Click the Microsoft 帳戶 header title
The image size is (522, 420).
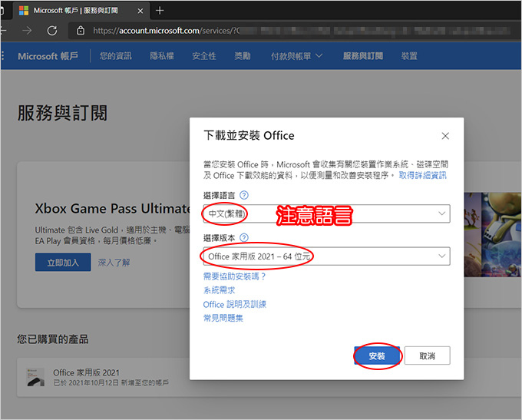pos(48,56)
